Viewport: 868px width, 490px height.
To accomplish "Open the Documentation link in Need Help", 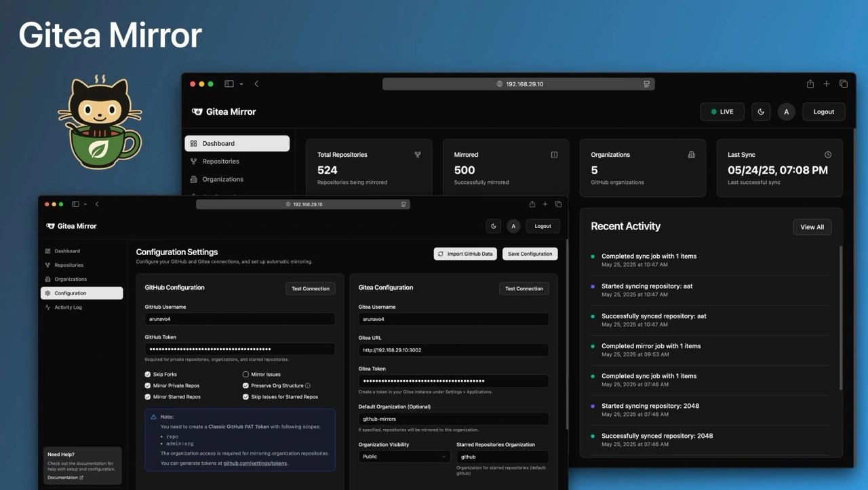I will click(x=65, y=478).
